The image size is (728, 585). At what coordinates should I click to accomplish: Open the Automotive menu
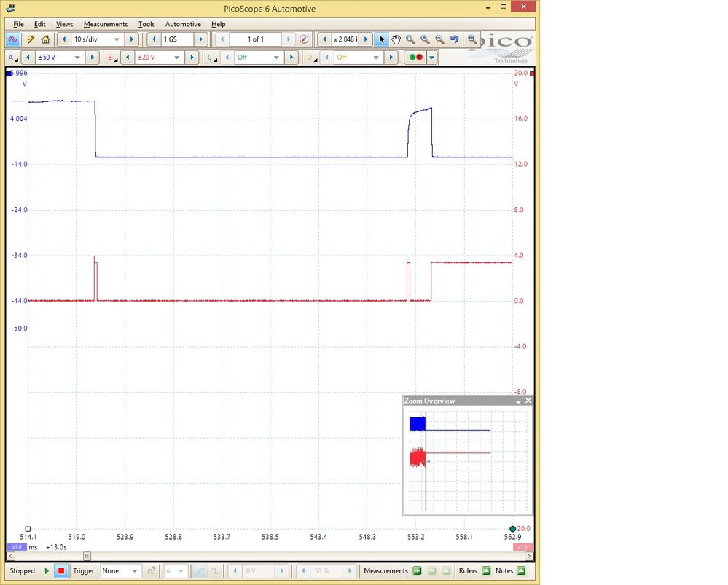point(183,24)
